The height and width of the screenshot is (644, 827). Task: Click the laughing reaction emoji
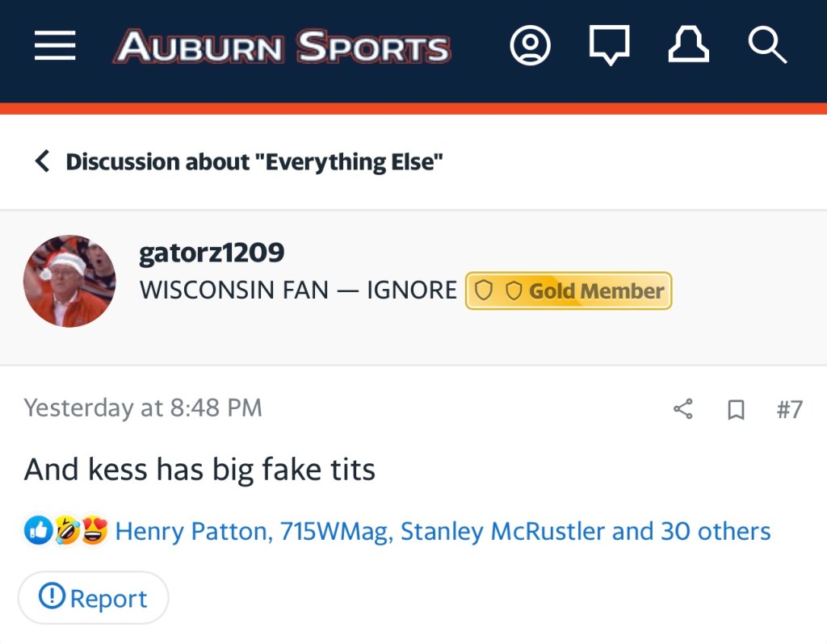point(66,531)
